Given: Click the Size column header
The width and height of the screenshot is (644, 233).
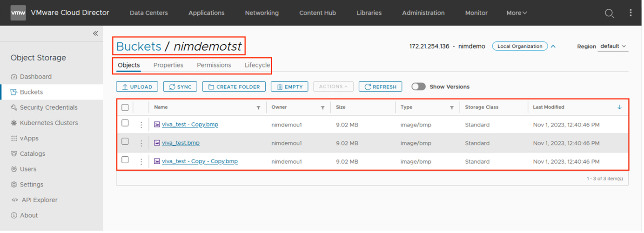Looking at the screenshot, I should click(341, 107).
